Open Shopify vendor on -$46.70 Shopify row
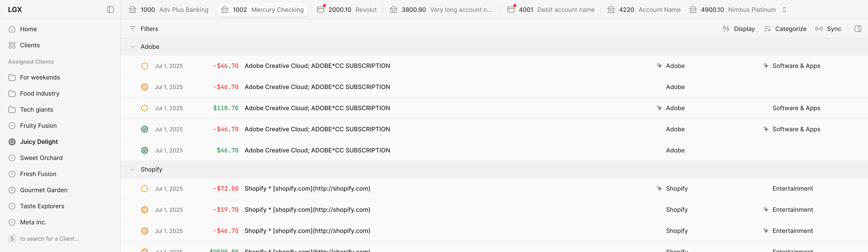Viewport: 868px width, 252px height. [677, 231]
